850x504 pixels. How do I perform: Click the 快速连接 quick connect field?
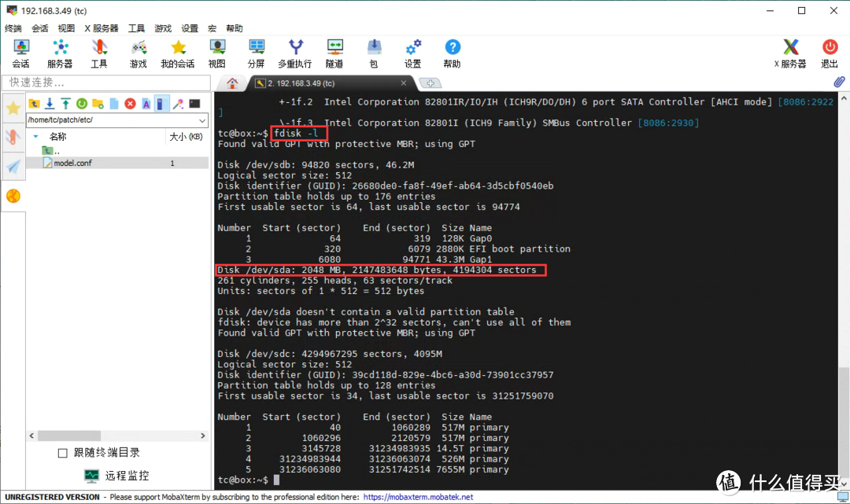click(106, 83)
